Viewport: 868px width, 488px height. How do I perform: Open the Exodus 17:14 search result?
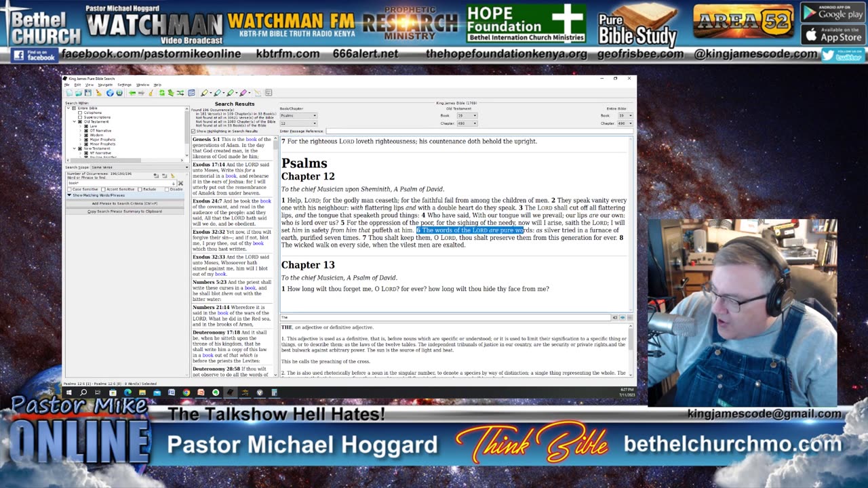click(231, 179)
